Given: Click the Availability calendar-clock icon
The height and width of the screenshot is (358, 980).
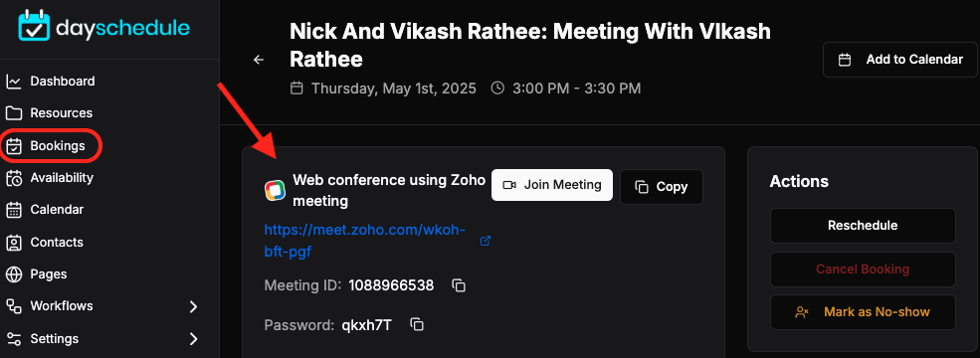Looking at the screenshot, I should (x=14, y=178).
